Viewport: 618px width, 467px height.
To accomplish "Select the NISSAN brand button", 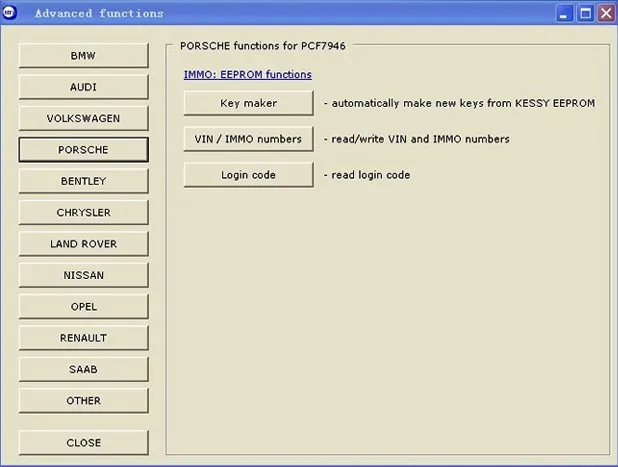I will tap(83, 275).
